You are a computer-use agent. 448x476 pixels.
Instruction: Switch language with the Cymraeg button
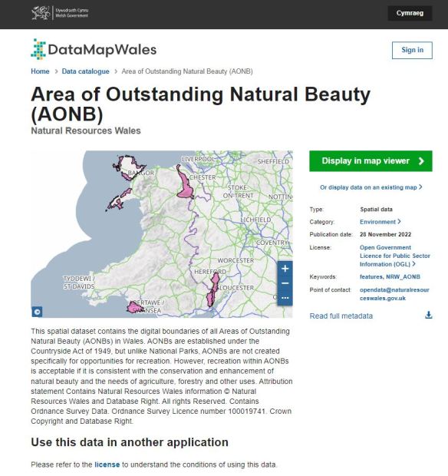click(x=410, y=13)
